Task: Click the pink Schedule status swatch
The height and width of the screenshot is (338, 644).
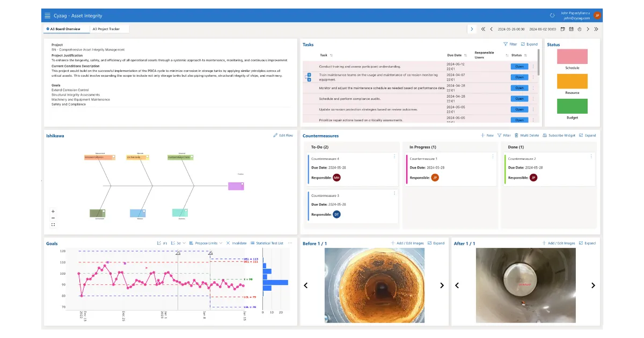Action: point(572,56)
